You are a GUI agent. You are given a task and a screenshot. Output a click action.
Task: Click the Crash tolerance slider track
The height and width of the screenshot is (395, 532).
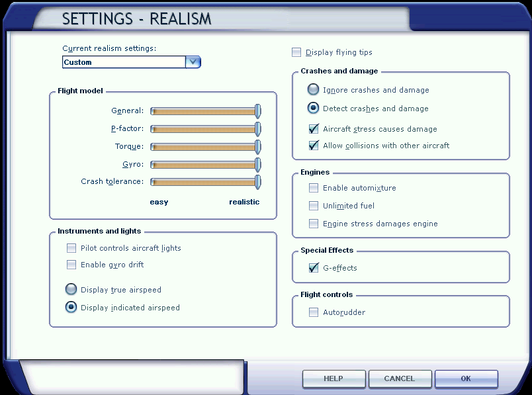[x=205, y=182]
